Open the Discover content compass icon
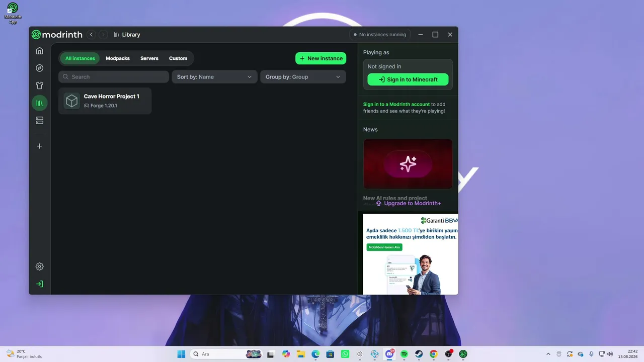This screenshot has height=362, width=644. [x=40, y=68]
